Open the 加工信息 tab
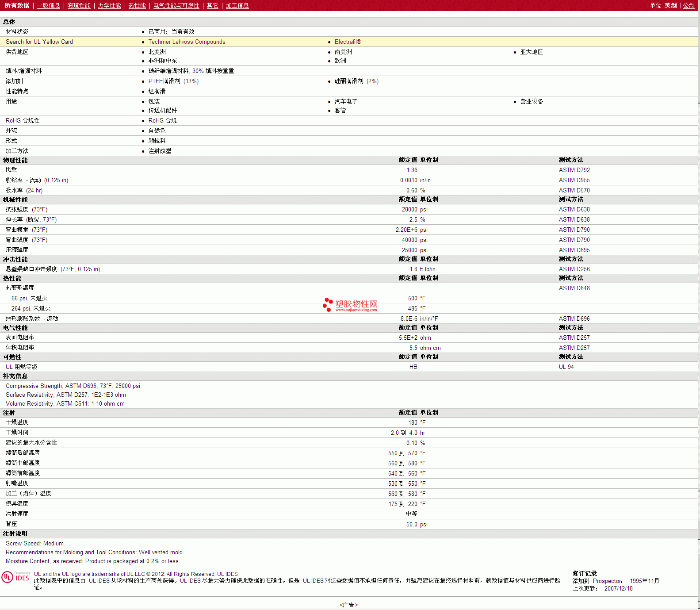This screenshot has width=700, height=610. click(x=237, y=5)
